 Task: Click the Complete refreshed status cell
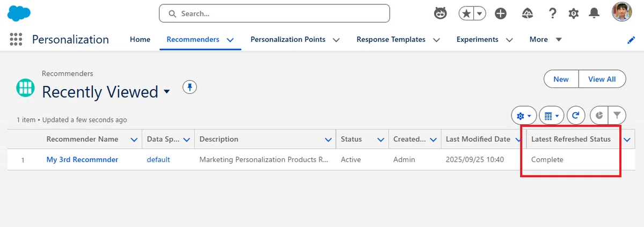pos(547,159)
